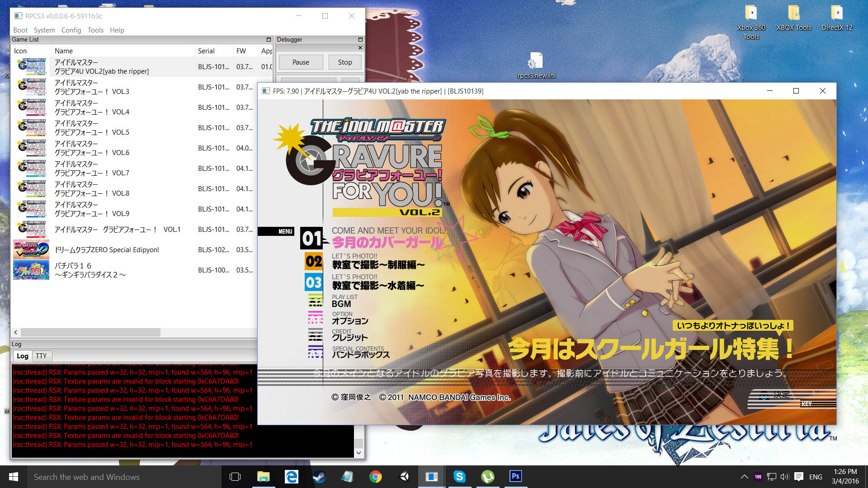The image size is (868, 488).
Task: Open the Config menu
Action: (71, 30)
